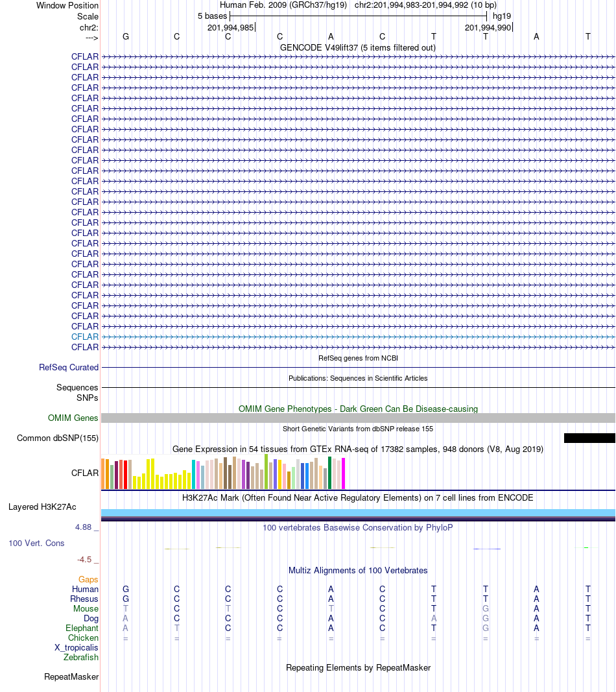Click the light-blue H3K27Ac signal band

point(358,512)
